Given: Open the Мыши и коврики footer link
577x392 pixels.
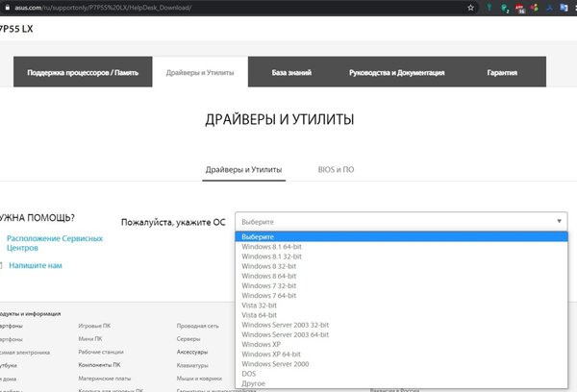Looking at the screenshot, I should pos(199,379).
